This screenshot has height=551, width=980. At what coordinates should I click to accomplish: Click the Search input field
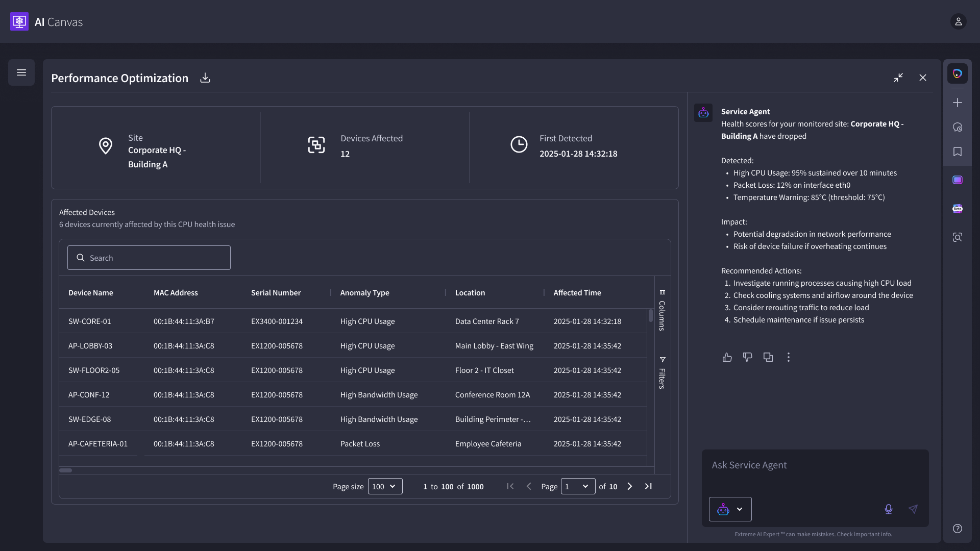point(149,258)
